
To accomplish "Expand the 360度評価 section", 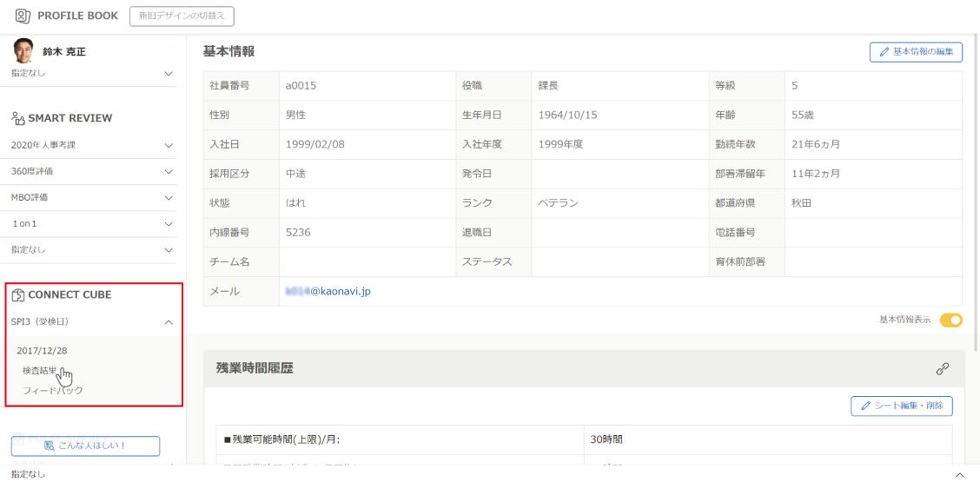I will coord(169,171).
